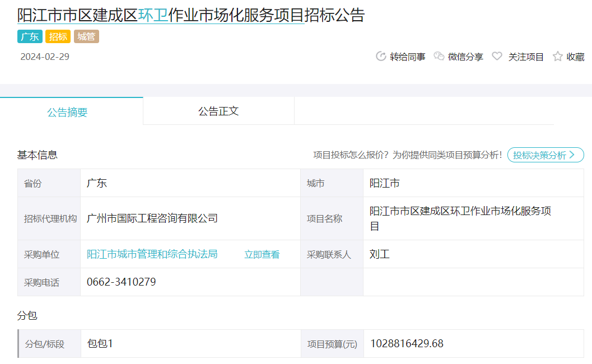Click the 项目名称 value cell
Screen dimensions: 592x364
tap(473, 218)
